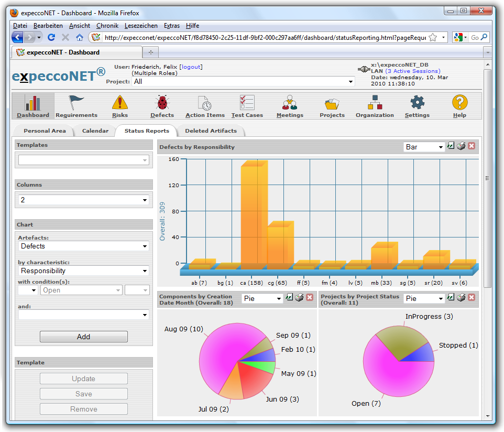504x432 pixels.
Task: Print the Defects by Responsibility chart
Action: (461, 146)
